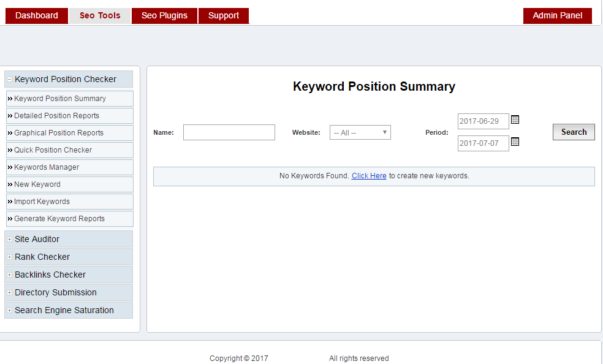Click the Search button
Image resolution: width=603 pixels, height=364 pixels.
tap(573, 132)
